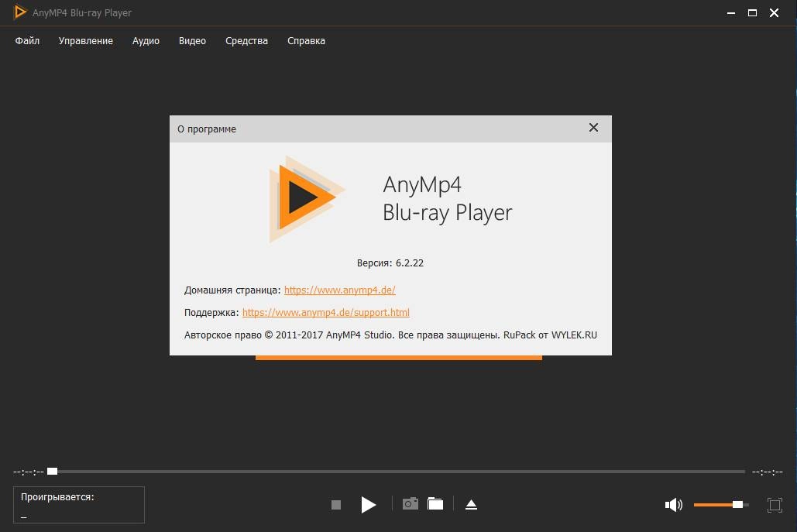
Task: Click the Версия: 6.2.22 text
Action: [390, 263]
